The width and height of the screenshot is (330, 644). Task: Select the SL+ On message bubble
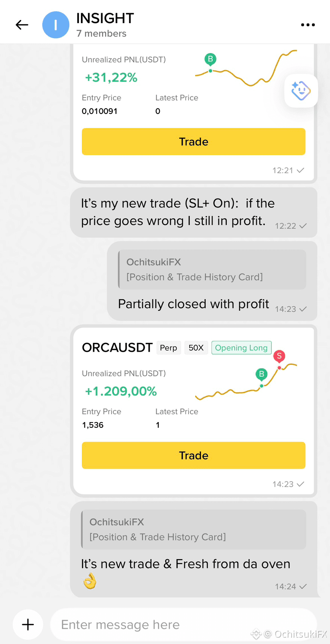coord(194,213)
